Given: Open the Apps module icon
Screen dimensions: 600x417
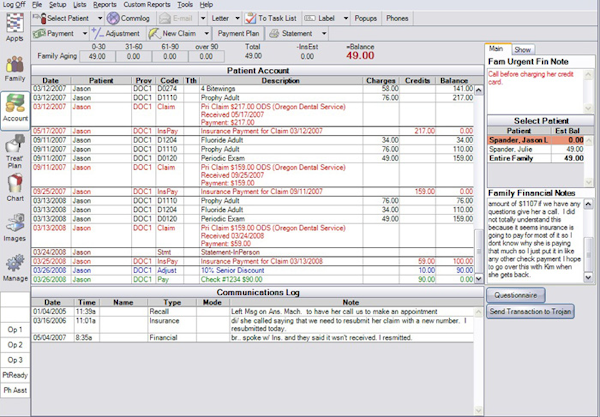Looking at the screenshot, I should click(x=15, y=23).
